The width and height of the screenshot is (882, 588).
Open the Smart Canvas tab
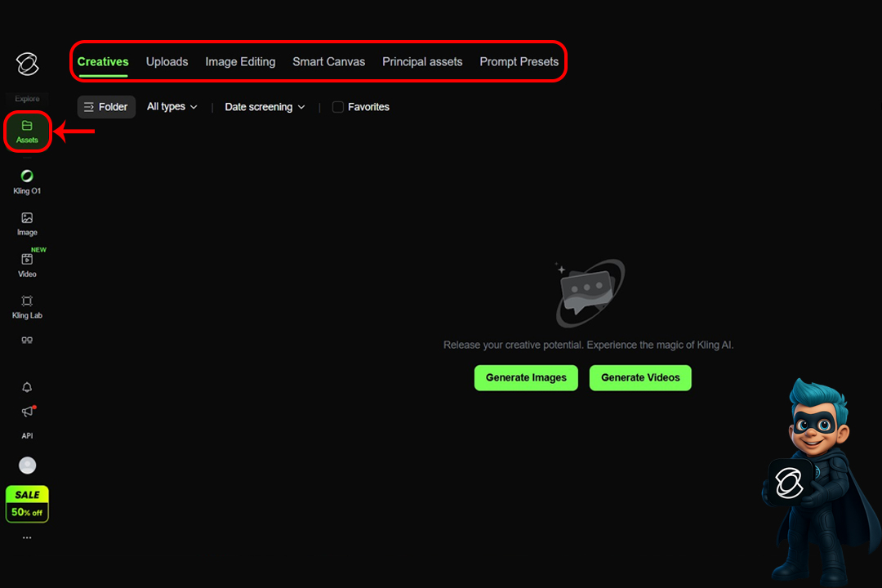(328, 62)
